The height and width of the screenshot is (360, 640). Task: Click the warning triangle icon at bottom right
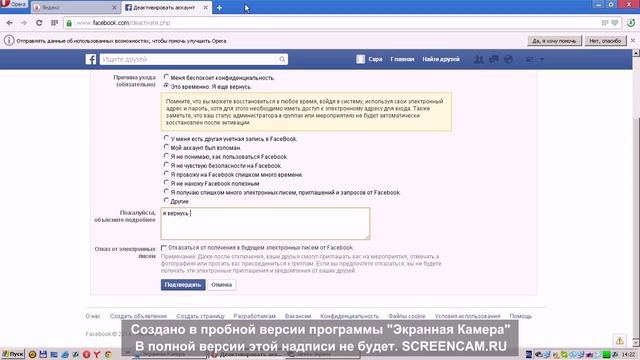(x=620, y=340)
